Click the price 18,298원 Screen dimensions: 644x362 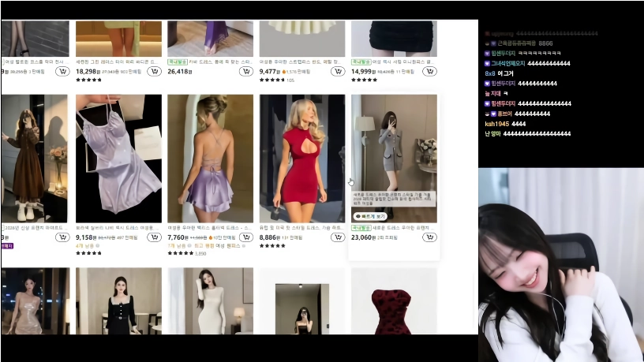[88, 72]
